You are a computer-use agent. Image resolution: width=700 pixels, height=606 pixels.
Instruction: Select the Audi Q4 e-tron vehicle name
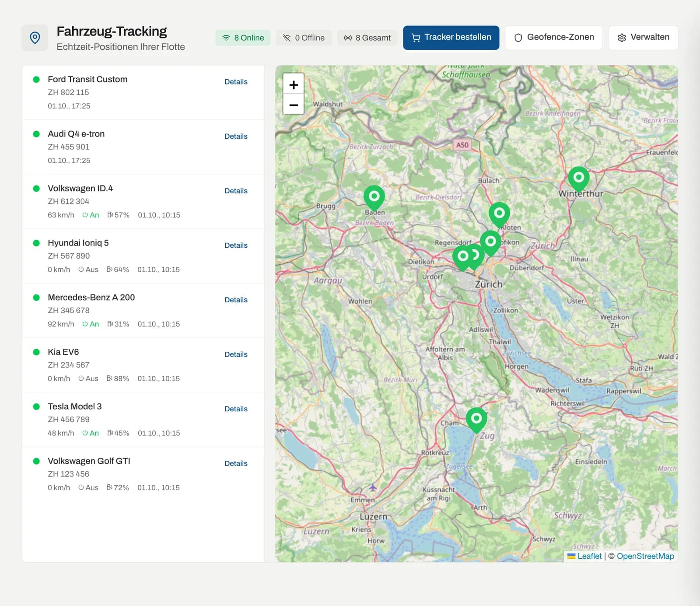coord(76,134)
